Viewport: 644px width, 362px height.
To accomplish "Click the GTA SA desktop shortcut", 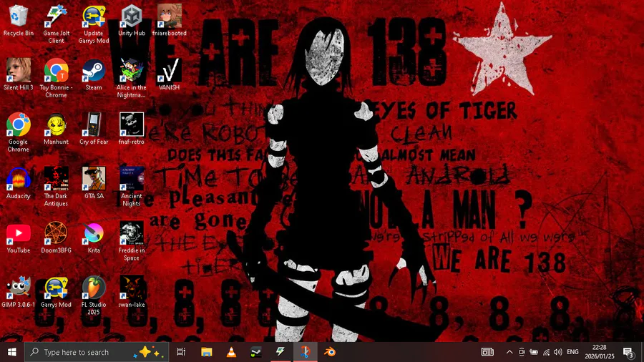I will pos(94,183).
